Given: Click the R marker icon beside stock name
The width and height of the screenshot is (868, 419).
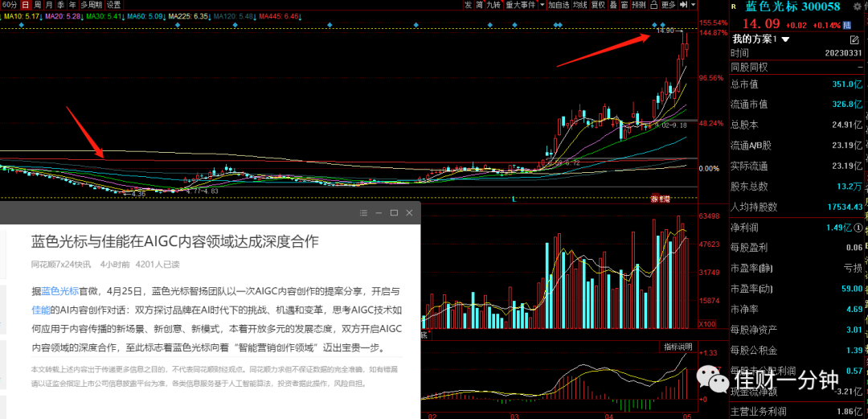Looking at the screenshot, I should click(x=734, y=6).
